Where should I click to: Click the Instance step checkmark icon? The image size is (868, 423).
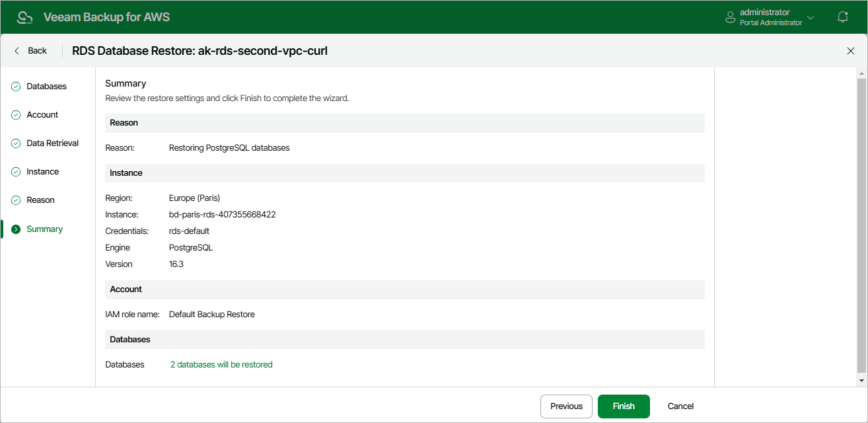click(16, 172)
